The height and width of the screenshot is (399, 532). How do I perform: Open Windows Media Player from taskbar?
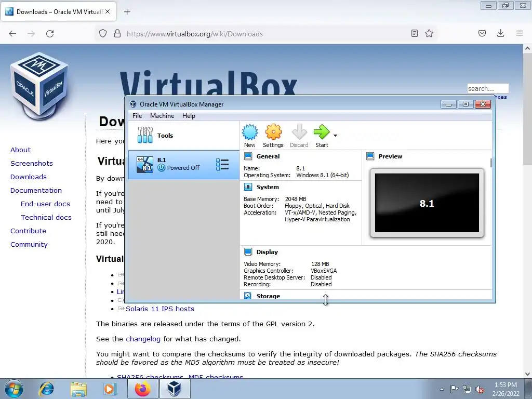(110, 389)
